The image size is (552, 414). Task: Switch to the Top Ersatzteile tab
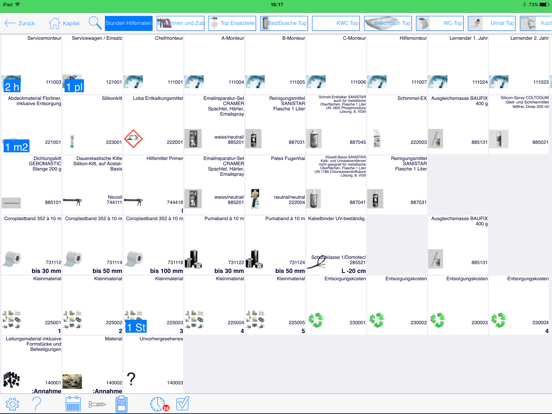coord(232,23)
